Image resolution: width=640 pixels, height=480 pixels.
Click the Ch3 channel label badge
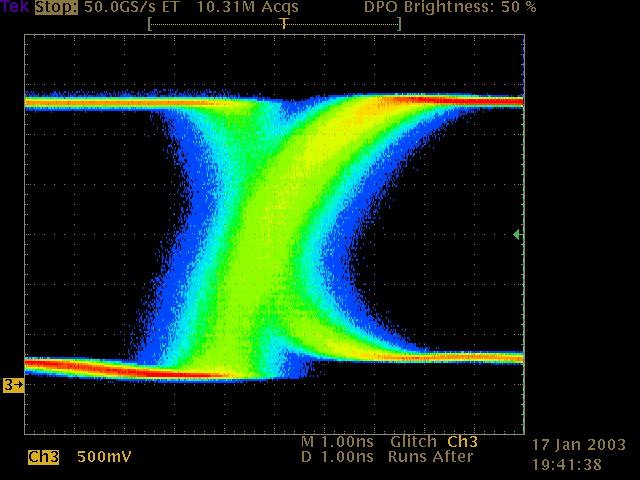(43, 457)
